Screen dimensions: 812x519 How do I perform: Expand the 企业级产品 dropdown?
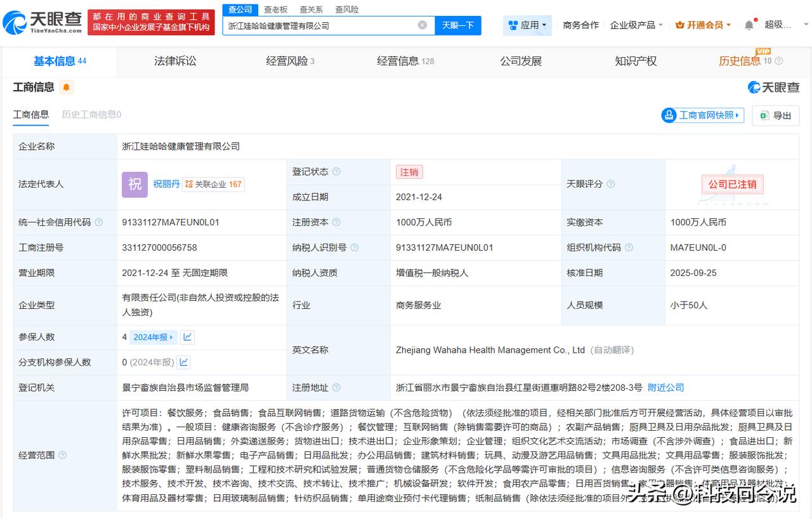tap(636, 25)
